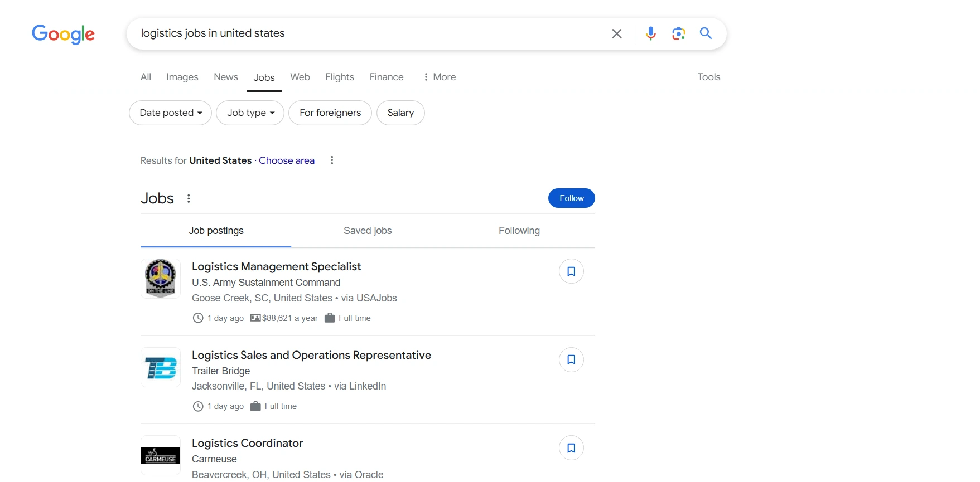This screenshot has width=980, height=482.
Task: Expand the Job type filter
Action: (250, 113)
